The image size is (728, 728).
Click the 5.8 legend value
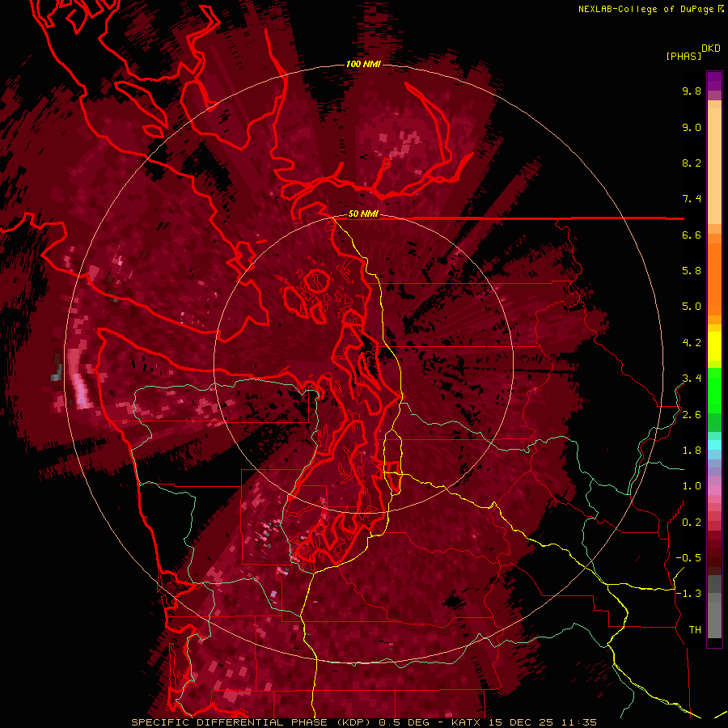pyautogui.click(x=692, y=271)
